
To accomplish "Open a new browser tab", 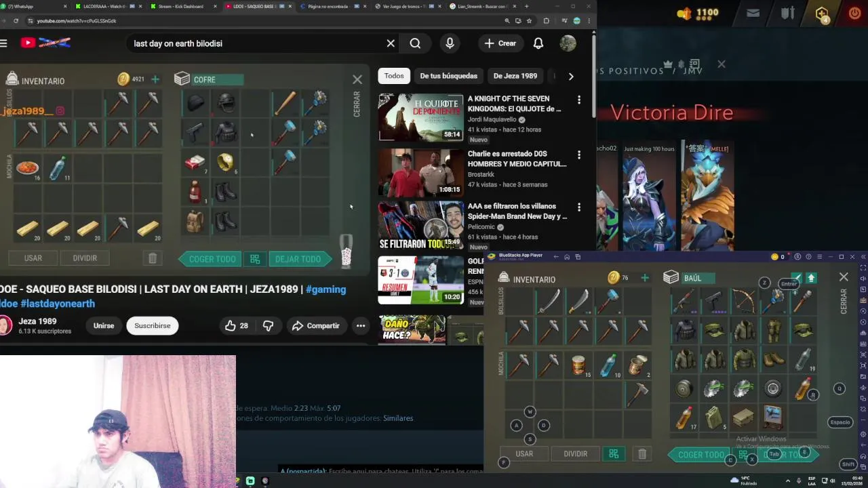I will tap(526, 6).
